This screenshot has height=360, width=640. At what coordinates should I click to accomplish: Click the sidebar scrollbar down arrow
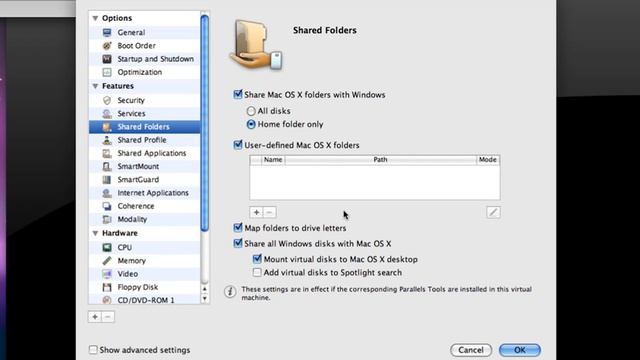tap(205, 299)
